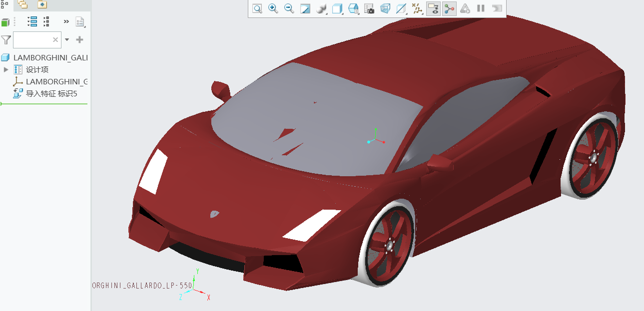
Task: Click the green model cube icon
Action: coord(5,22)
